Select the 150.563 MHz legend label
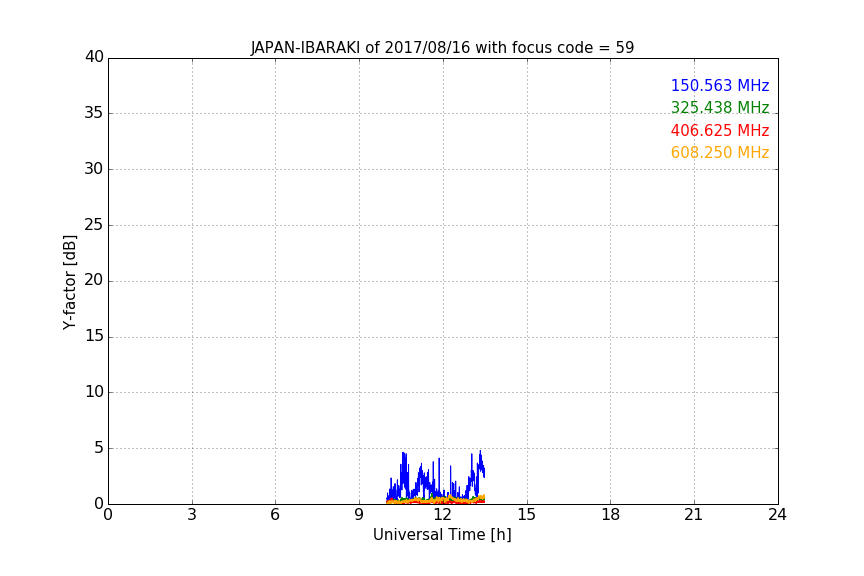 pyautogui.click(x=720, y=85)
